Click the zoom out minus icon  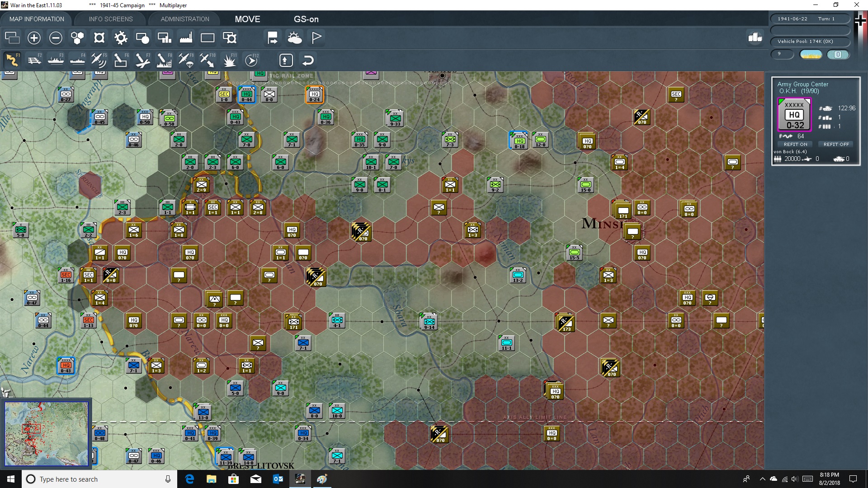(56, 38)
